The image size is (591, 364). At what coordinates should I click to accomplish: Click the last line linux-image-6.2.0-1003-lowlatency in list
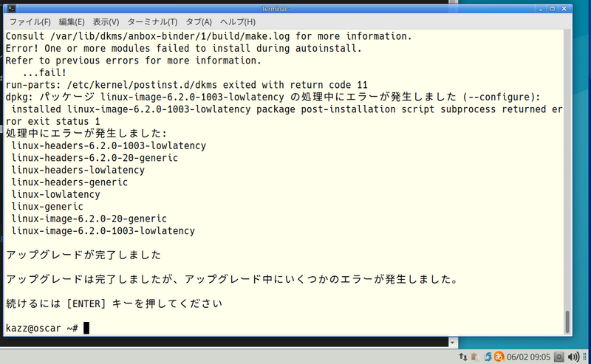tap(103, 231)
